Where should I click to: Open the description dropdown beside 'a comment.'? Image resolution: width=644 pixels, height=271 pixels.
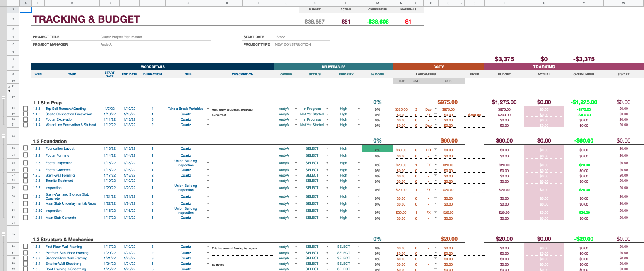point(208,114)
